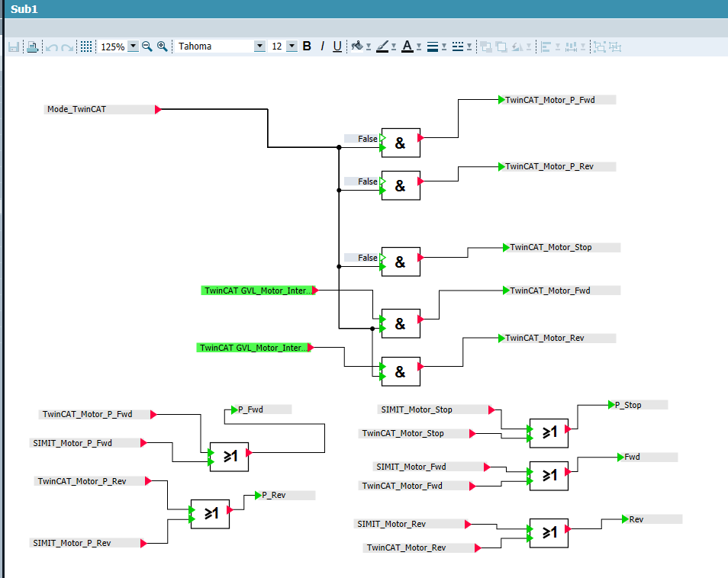The height and width of the screenshot is (578, 728).
Task: Expand the font color dropdown arrow
Action: tap(419, 47)
